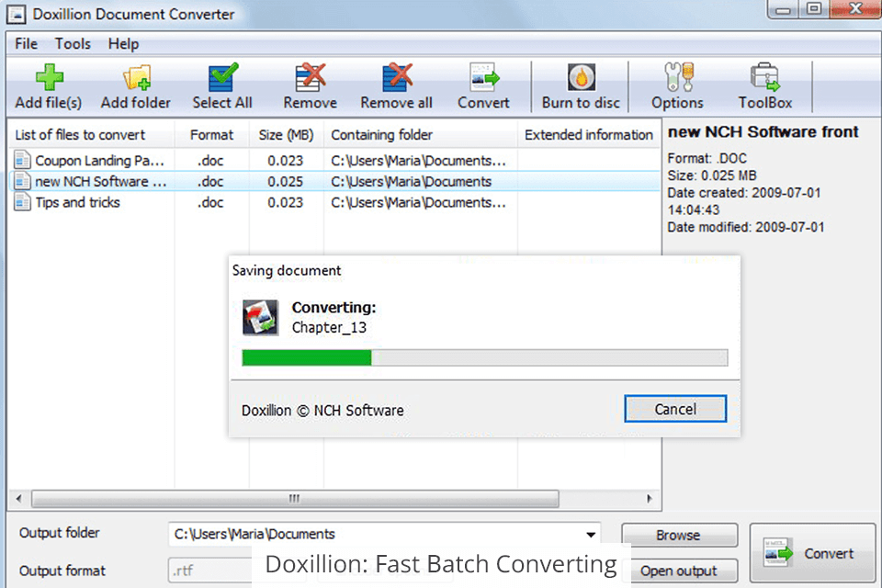Open the Tools menu
882x588 pixels.
(73, 44)
